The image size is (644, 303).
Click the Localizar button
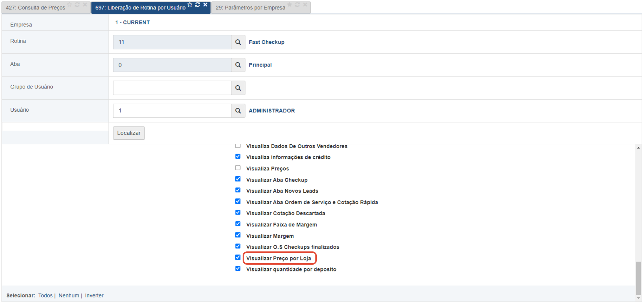(x=129, y=133)
